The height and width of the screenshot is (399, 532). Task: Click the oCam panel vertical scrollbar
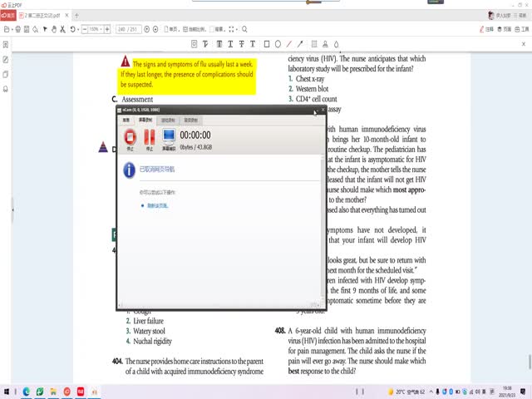pyautogui.click(x=323, y=227)
